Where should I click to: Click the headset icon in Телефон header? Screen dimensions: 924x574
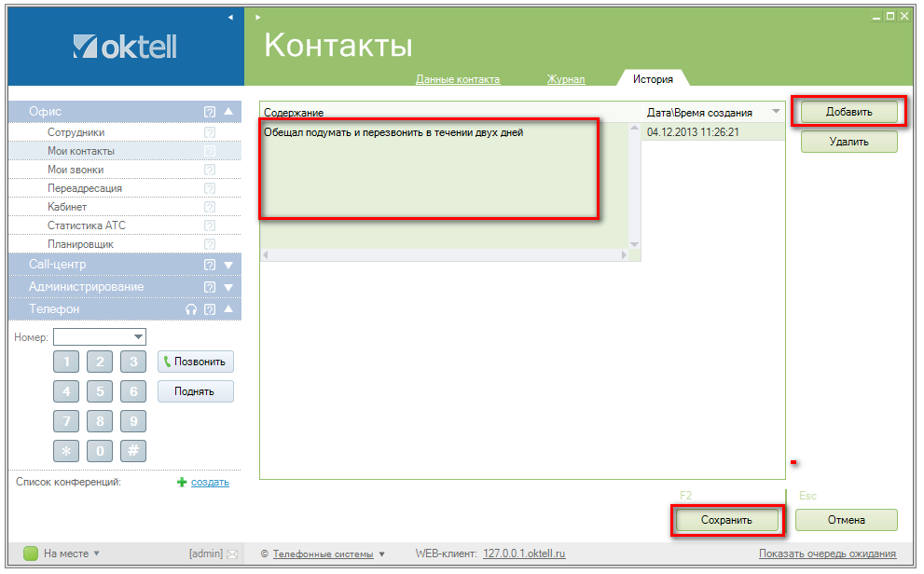click(191, 309)
